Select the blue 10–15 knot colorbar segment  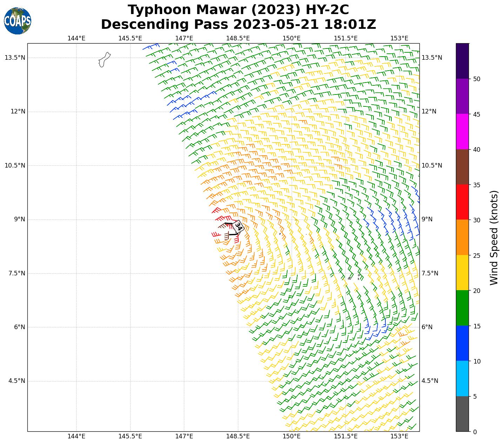point(462,343)
